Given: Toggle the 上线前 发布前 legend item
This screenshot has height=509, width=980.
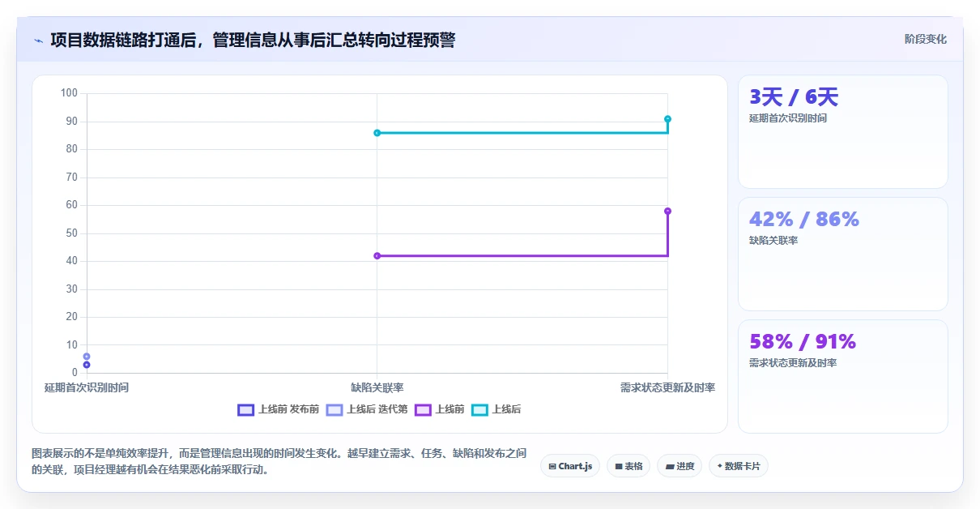Looking at the screenshot, I should 279,409.
